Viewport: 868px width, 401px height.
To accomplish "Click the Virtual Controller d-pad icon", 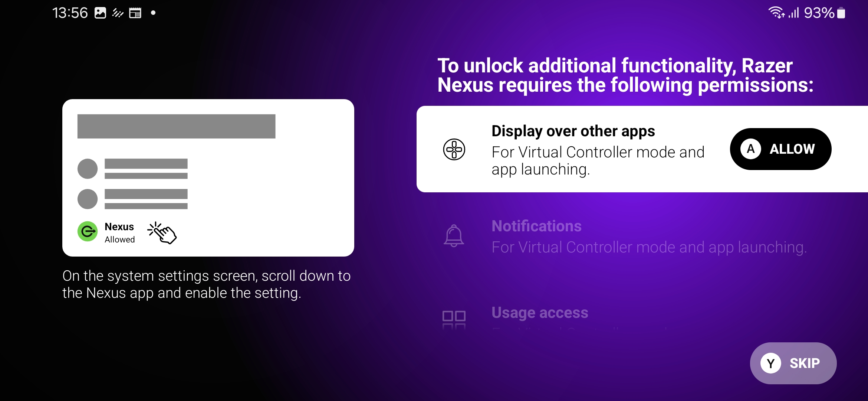I will click(454, 149).
